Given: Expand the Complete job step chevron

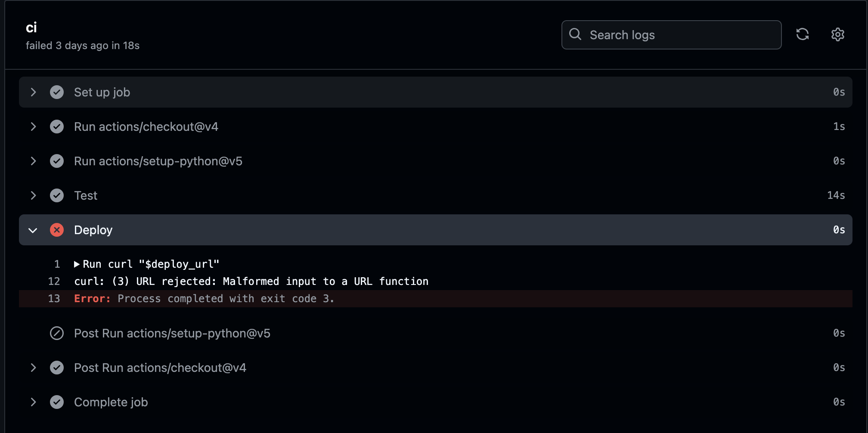Looking at the screenshot, I should coord(33,402).
